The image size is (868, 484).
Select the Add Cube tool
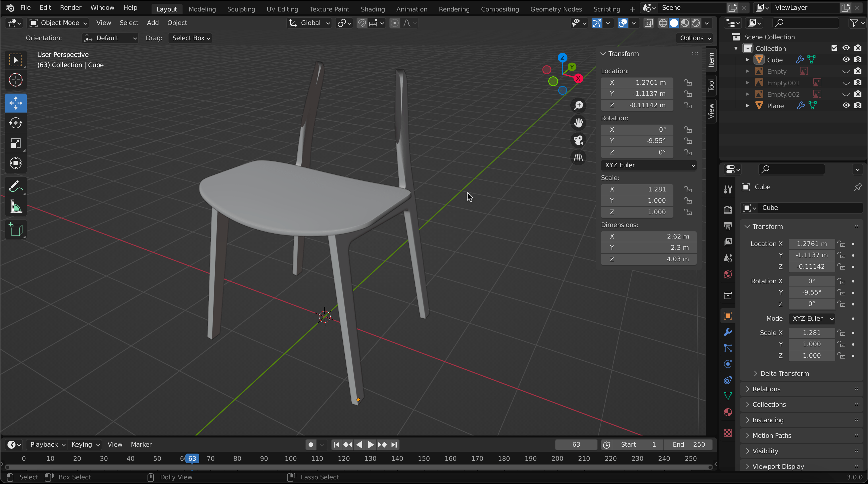point(15,230)
